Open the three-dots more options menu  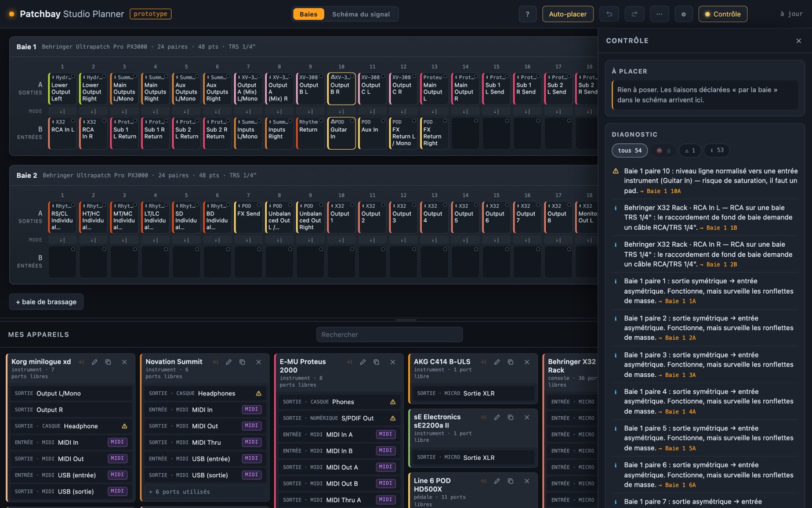[659, 14]
